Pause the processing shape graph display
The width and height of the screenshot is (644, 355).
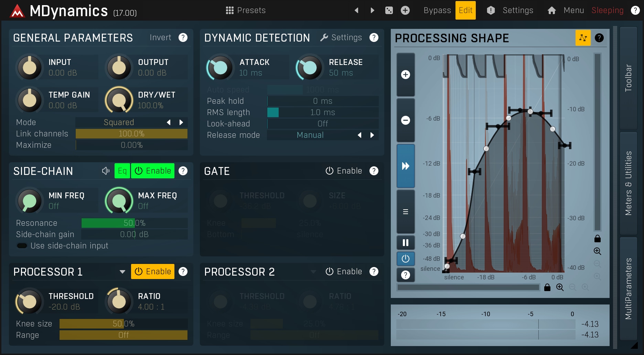point(406,243)
